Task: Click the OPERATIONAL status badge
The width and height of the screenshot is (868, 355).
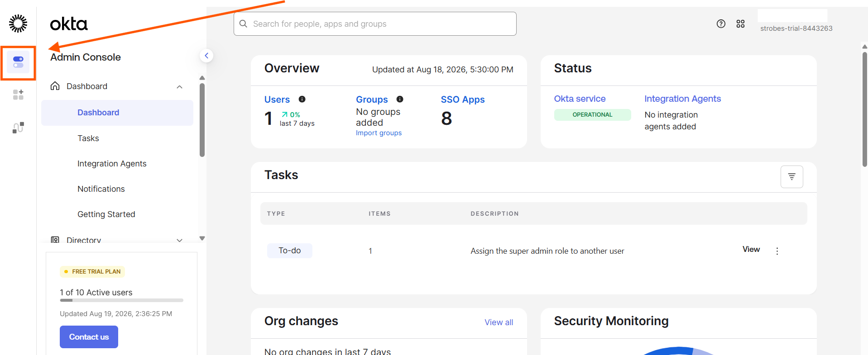Action: tap(592, 115)
